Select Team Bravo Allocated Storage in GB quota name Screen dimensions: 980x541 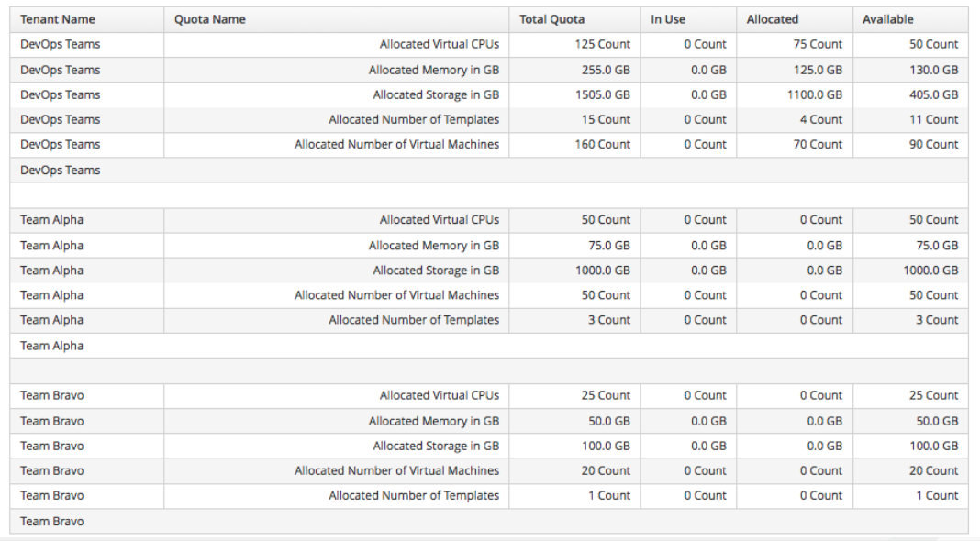click(x=436, y=446)
